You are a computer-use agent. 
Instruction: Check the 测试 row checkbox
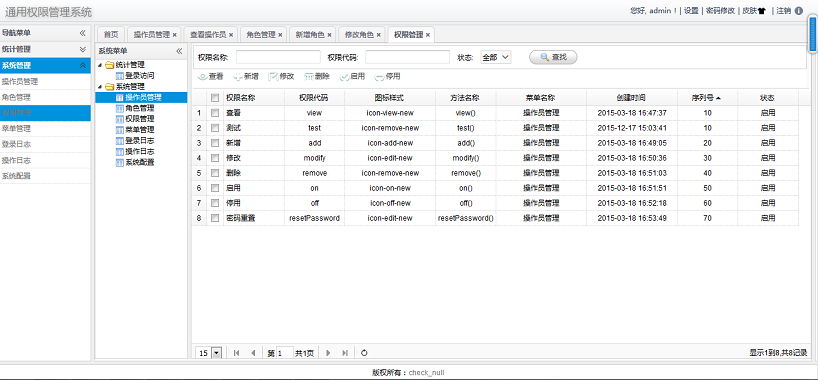pyautogui.click(x=215, y=128)
